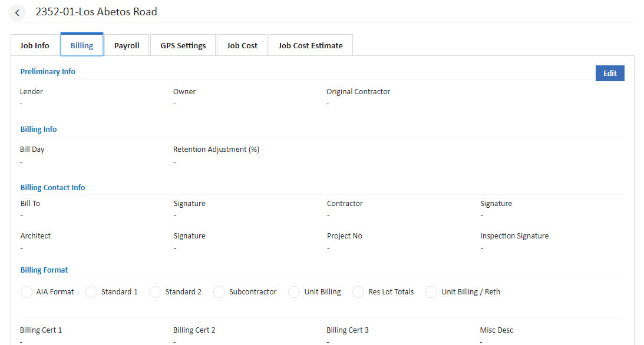
Task: Switch to the Job Cost tab
Action: pos(242,45)
